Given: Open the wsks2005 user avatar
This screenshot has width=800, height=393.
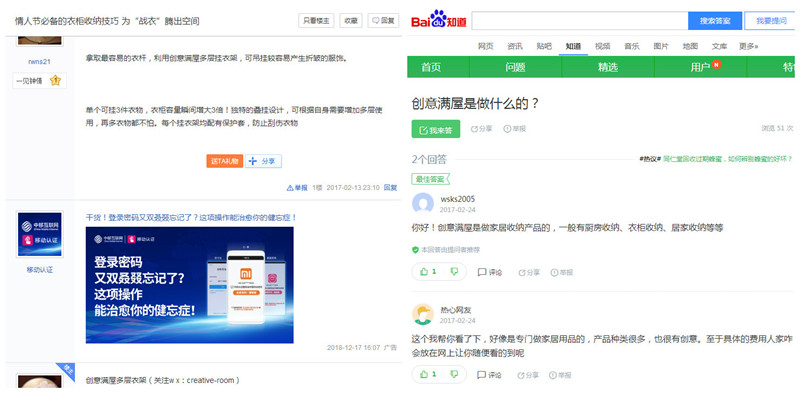Looking at the screenshot, I should pos(422,203).
